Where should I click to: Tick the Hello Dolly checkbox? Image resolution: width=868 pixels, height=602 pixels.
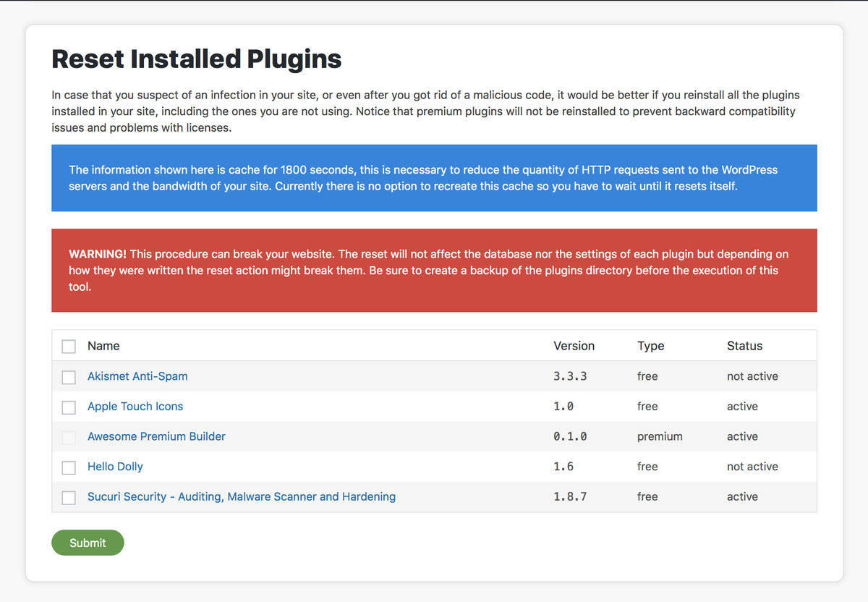69,467
